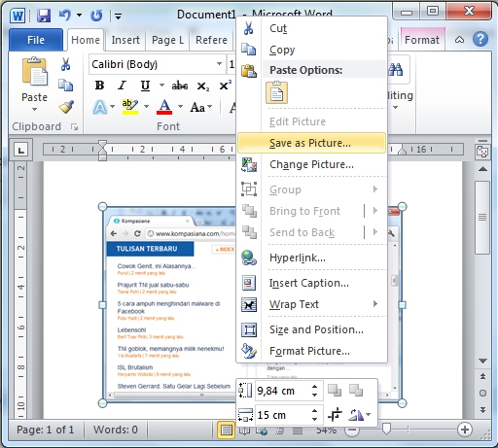Click the Find binoculars icon
The width and height of the screenshot is (498, 448).
pos(396,69)
